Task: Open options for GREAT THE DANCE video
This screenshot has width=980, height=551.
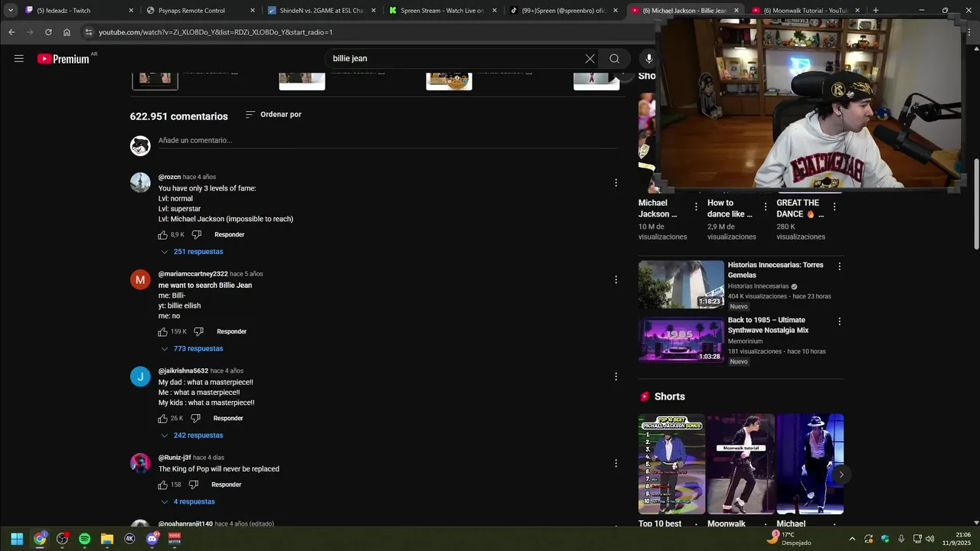Action: [834, 207]
